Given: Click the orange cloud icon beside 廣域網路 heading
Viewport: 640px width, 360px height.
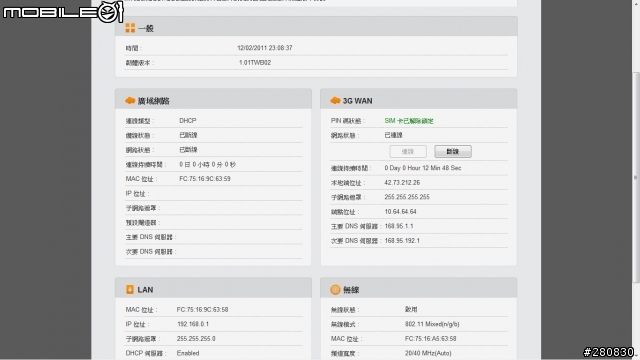Looking at the screenshot, I should pyautogui.click(x=130, y=100).
